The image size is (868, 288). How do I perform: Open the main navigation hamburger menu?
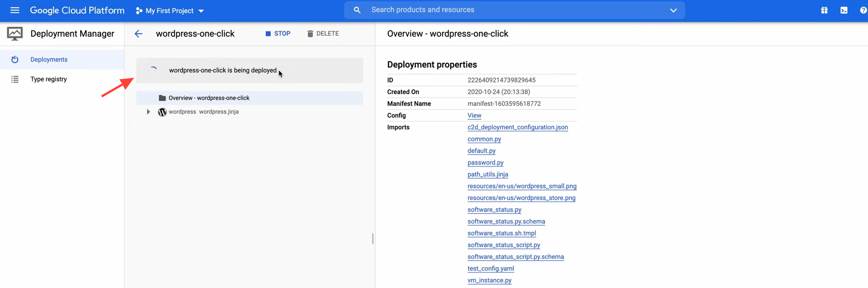[15, 10]
